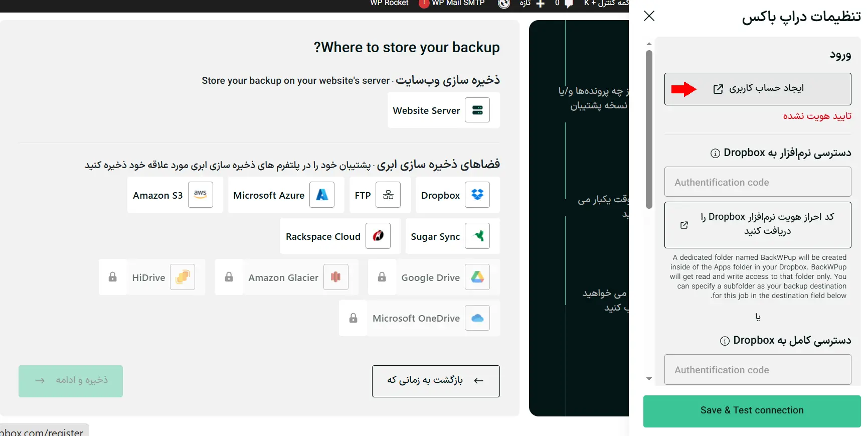868x436 pixels.
Task: Click the lock icon beside Google Drive
Action: [x=382, y=277]
